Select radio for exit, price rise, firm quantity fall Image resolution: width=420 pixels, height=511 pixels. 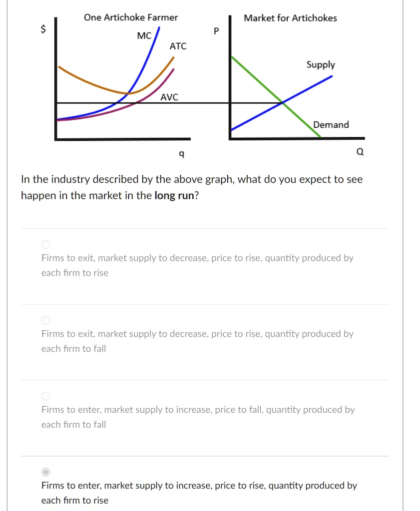click(x=45, y=320)
